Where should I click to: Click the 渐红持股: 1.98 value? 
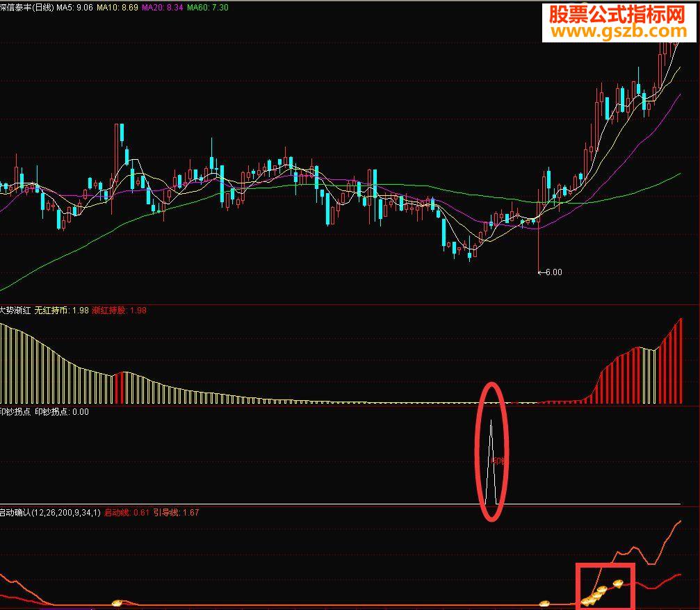point(119,311)
